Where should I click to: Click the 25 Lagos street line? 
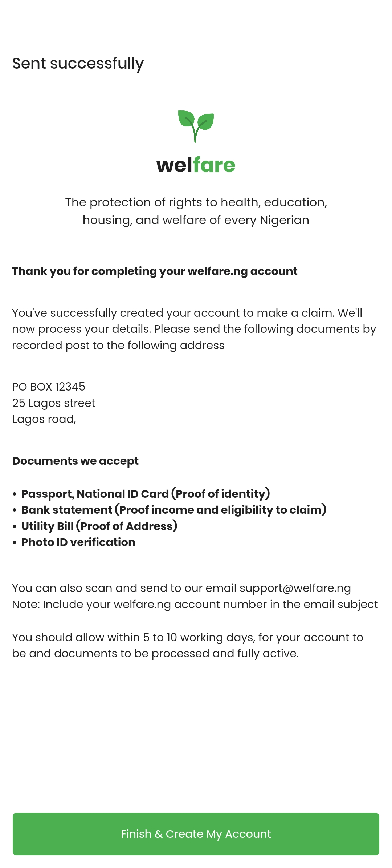tap(54, 403)
